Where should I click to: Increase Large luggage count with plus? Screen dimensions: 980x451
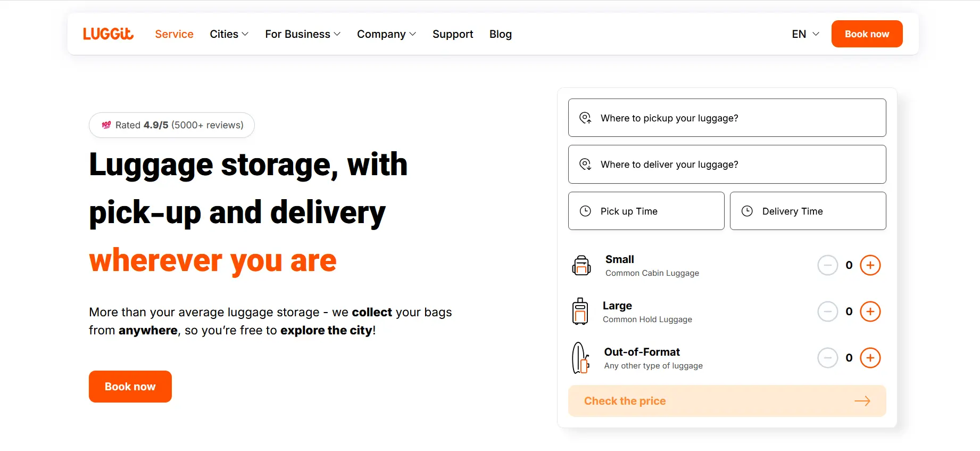coord(870,311)
